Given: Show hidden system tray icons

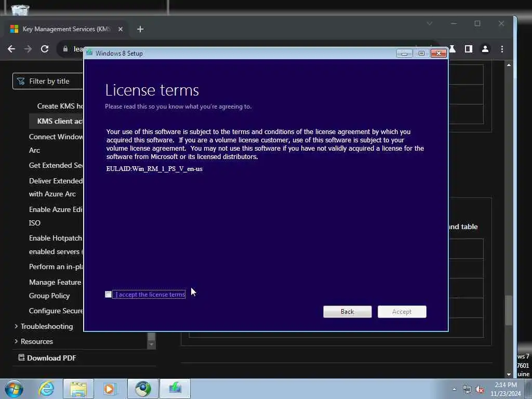Looking at the screenshot, I should [x=454, y=390].
